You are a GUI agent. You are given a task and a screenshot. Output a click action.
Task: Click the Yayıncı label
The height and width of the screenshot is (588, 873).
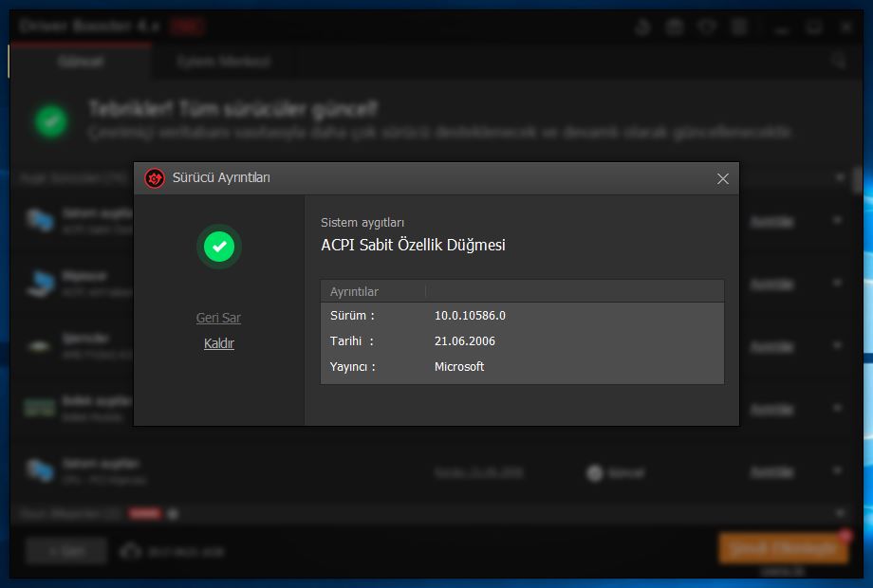[353, 367]
